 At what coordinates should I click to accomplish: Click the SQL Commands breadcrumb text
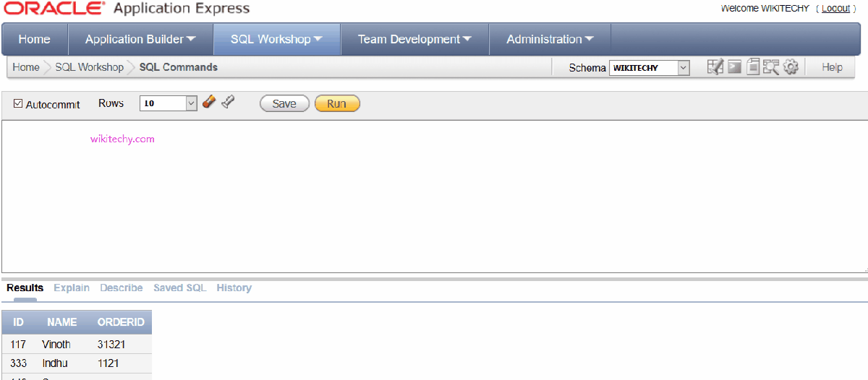(179, 67)
